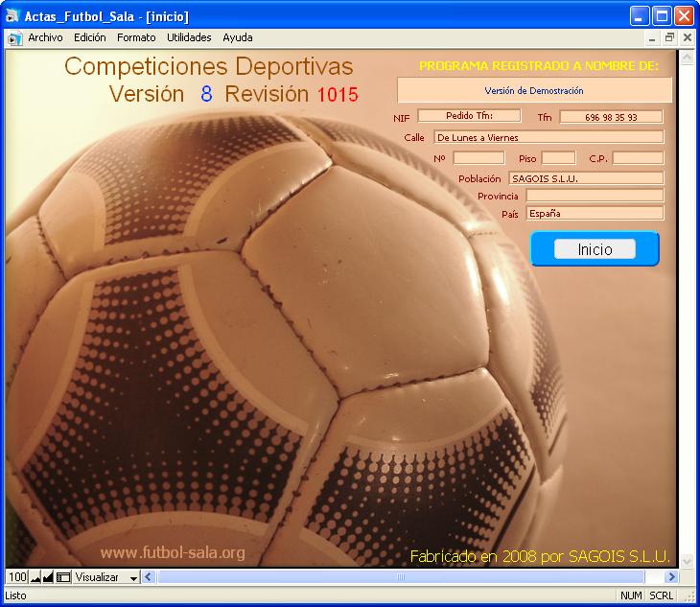Click the Tfn field with 696 98 35 93
The height and width of the screenshot is (607, 700).
[x=611, y=117]
